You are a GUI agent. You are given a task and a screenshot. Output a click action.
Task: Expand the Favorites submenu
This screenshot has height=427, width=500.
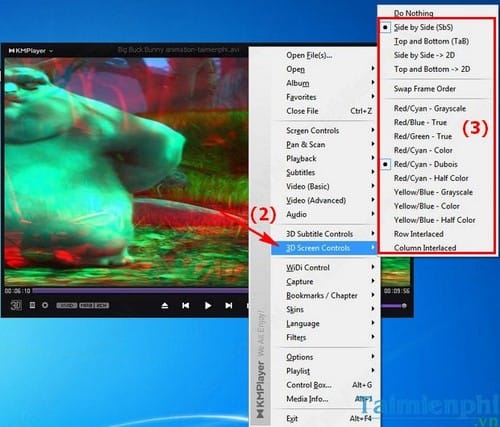[x=324, y=97]
